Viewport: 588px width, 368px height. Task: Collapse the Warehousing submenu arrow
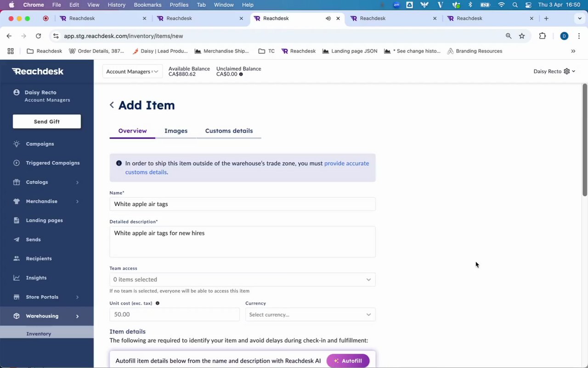[x=77, y=316]
